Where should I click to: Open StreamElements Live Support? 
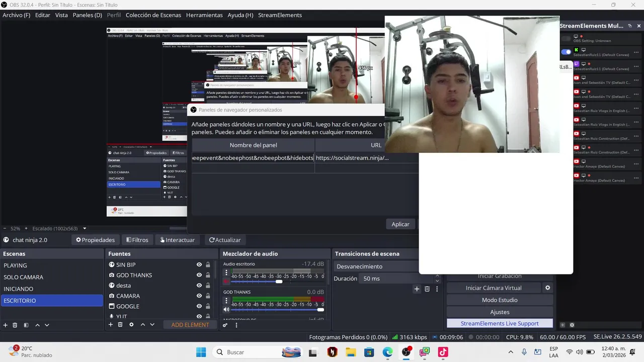pyautogui.click(x=500, y=323)
